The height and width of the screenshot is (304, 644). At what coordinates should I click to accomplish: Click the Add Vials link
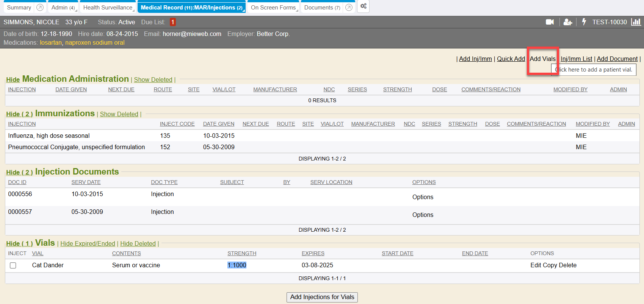[542, 59]
